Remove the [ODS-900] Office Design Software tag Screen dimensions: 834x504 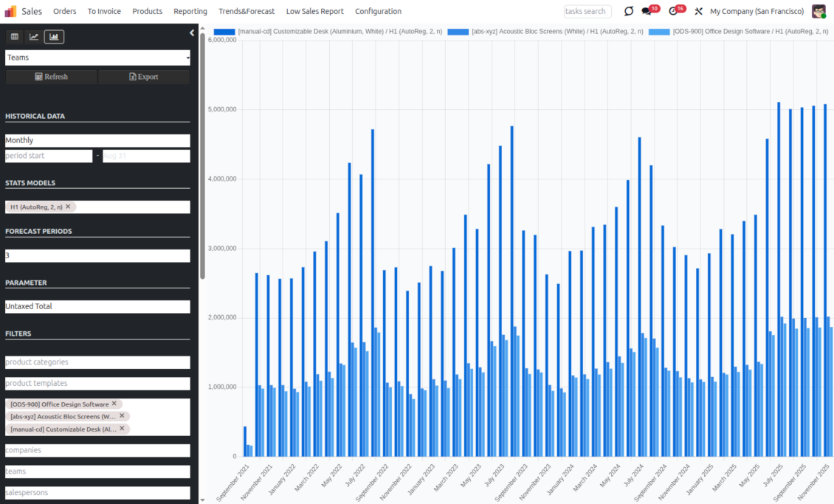(x=114, y=404)
